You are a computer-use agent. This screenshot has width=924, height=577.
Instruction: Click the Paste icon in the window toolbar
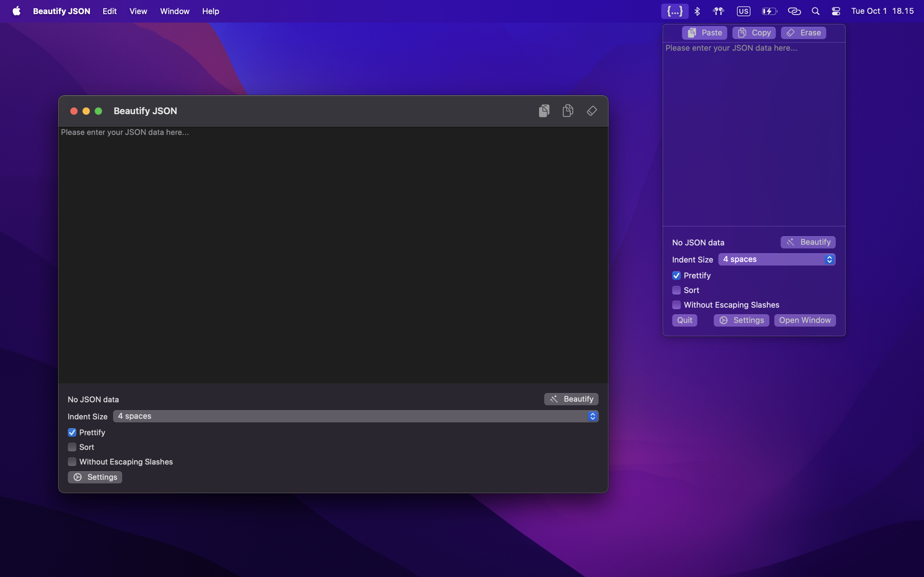[x=544, y=110]
